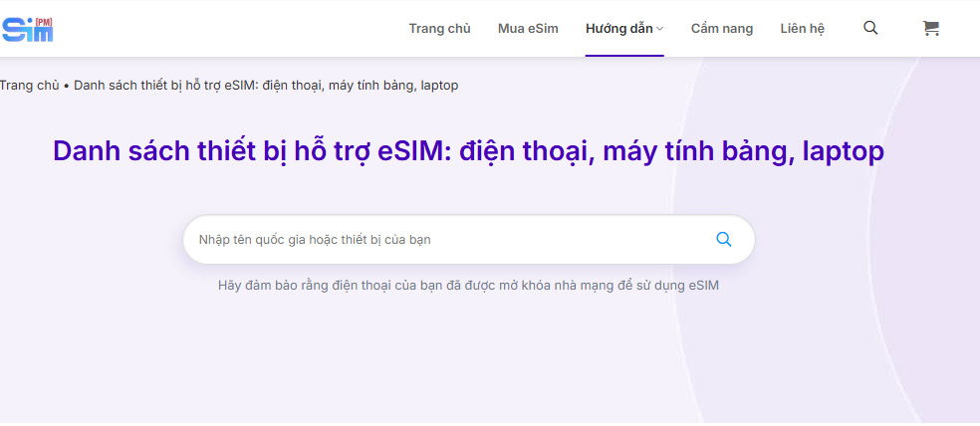Image resolution: width=980 pixels, height=426 pixels.
Task: Click the Trang chủ breadcrumb link
Action: pos(29,86)
